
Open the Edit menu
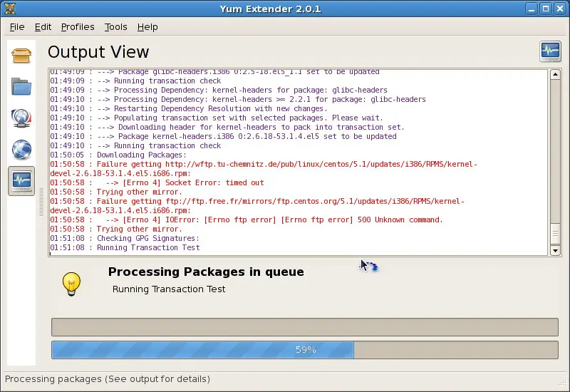point(43,27)
